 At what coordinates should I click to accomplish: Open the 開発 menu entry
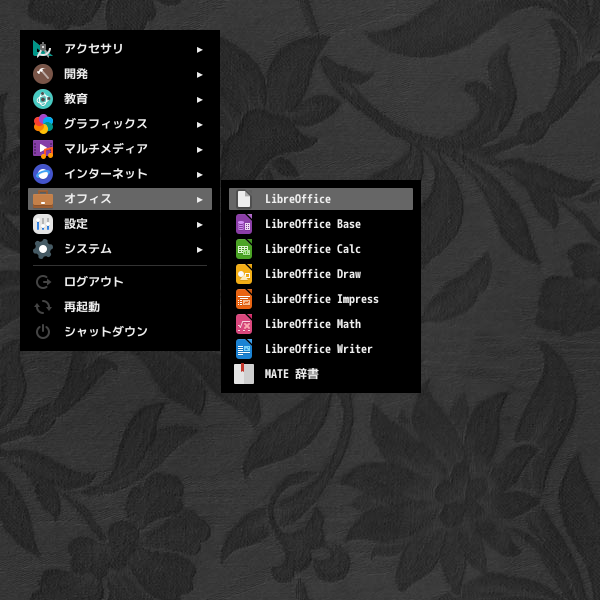(120, 74)
